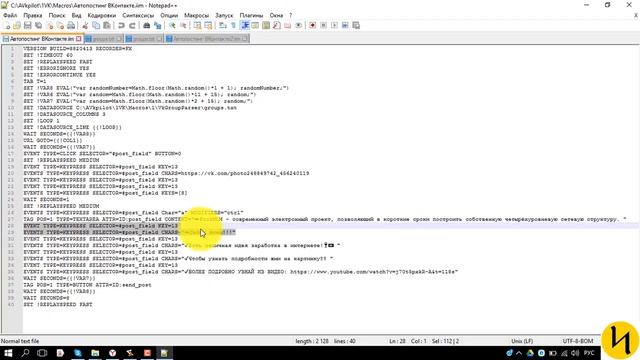Toggle the active indent guide button
Image resolution: width=640 pixels, height=360 pixels.
click(244, 25)
